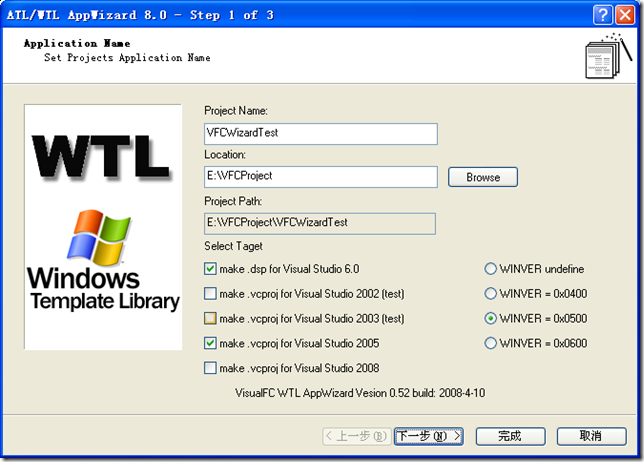644x462 pixels.
Task: Click the Project Name text field
Action: pyautogui.click(x=320, y=134)
